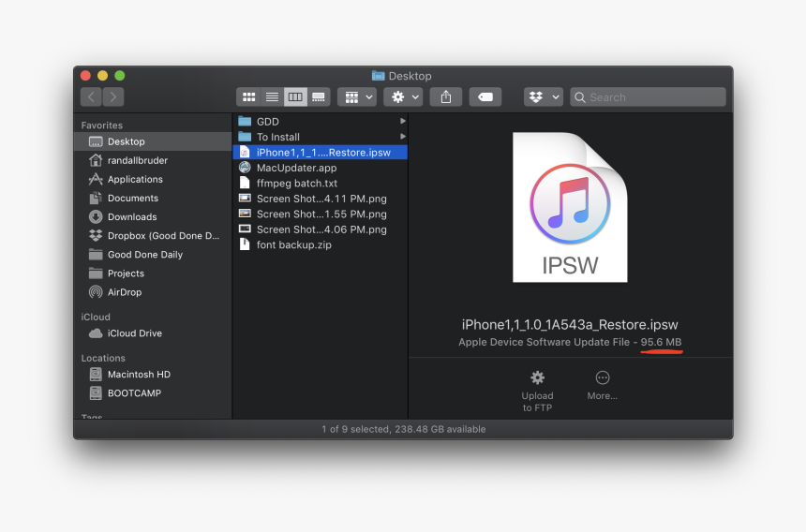This screenshot has height=532, width=806.
Task: Expand the To Install folder arrow
Action: [402, 137]
